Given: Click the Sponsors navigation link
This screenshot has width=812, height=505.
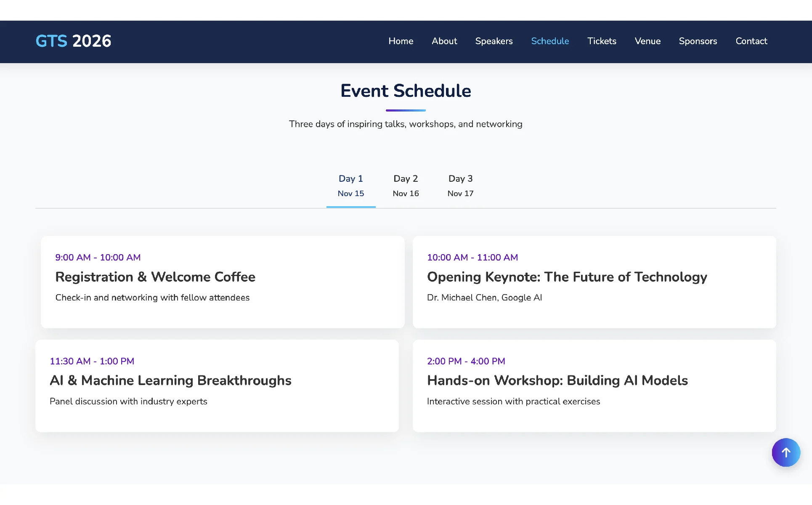Looking at the screenshot, I should (698, 41).
